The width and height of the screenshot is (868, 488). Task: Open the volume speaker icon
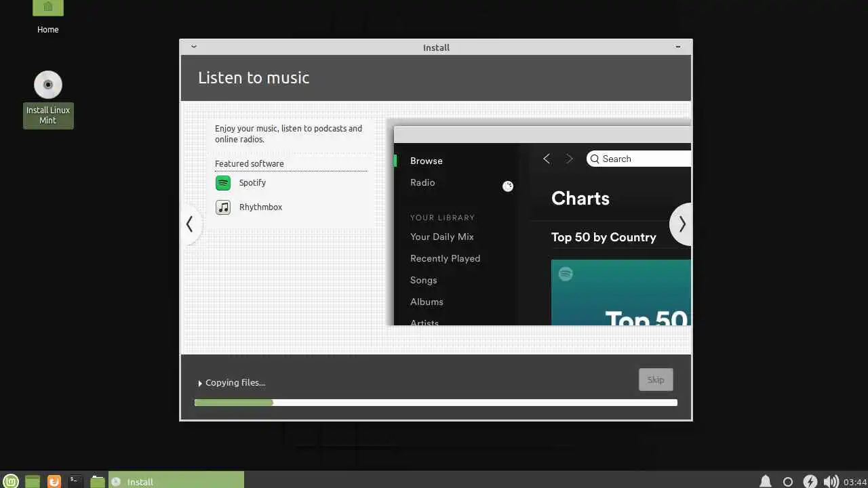pos(831,481)
